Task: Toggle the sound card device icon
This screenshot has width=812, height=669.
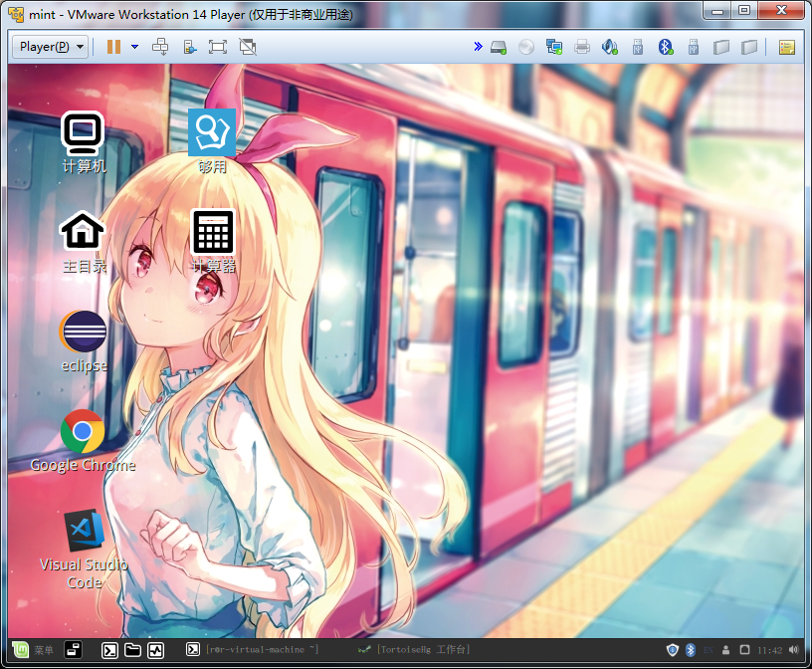Action: click(610, 47)
